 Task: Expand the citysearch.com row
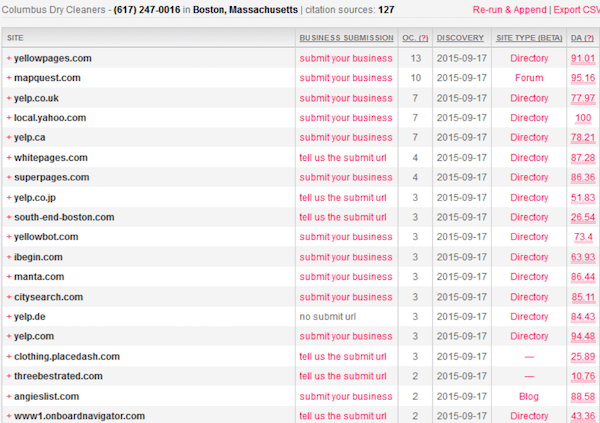[x=9, y=297]
